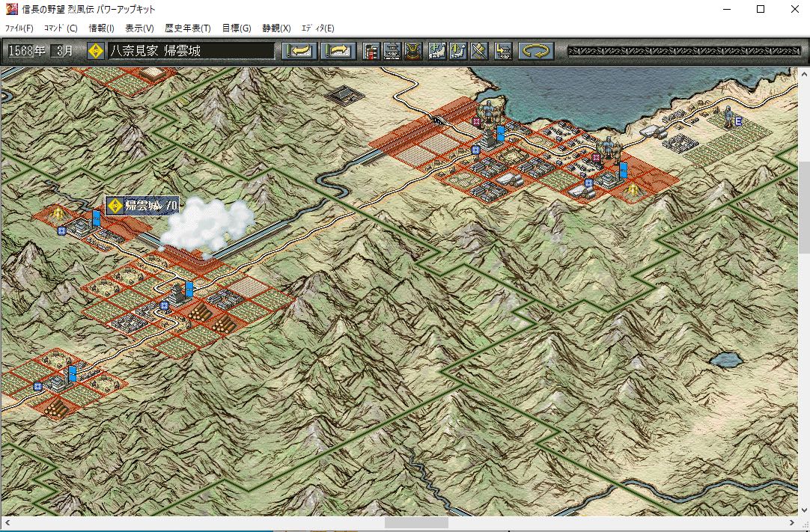Open the 歴史年表(T) menu
Image resolution: width=810 pixels, height=532 pixels.
click(187, 28)
